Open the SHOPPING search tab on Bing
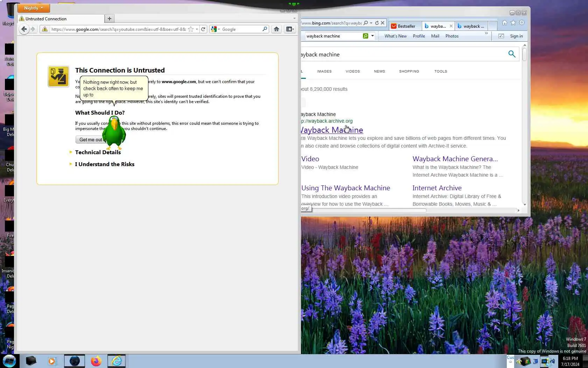Screen dimensions: 588x368 pos(409,71)
